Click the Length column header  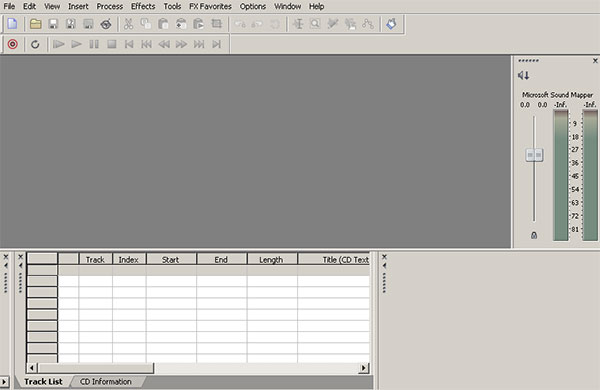click(271, 259)
